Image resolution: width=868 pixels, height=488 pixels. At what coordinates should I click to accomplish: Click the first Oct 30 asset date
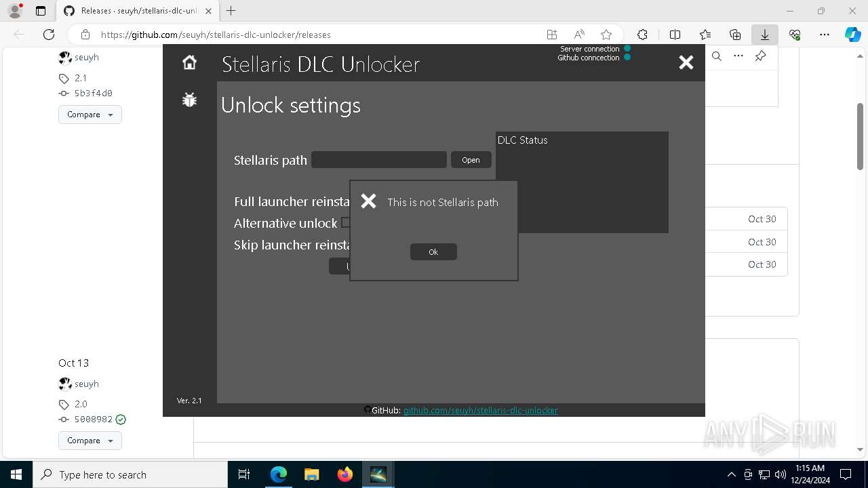tap(762, 219)
